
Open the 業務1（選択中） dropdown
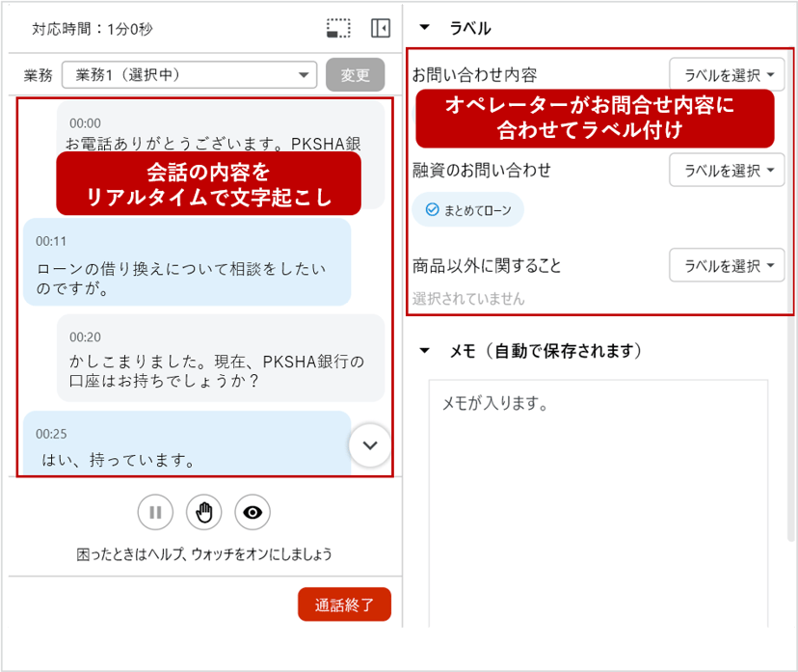tap(189, 74)
